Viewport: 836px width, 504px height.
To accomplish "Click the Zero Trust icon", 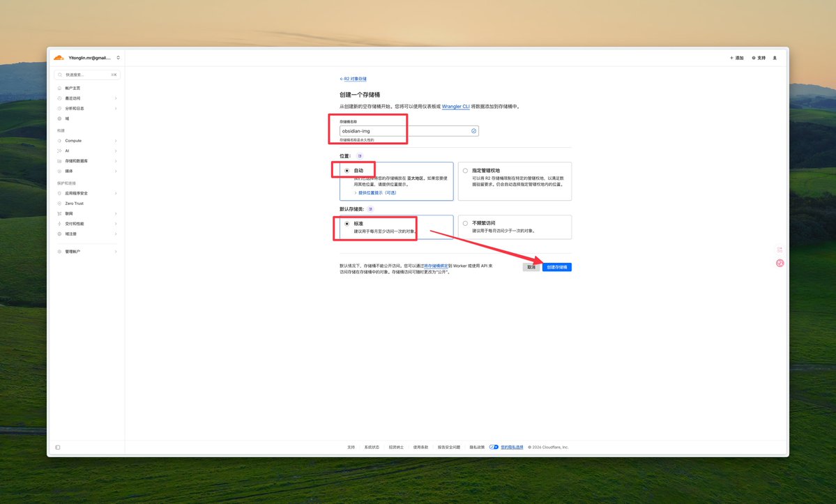I will (x=59, y=204).
